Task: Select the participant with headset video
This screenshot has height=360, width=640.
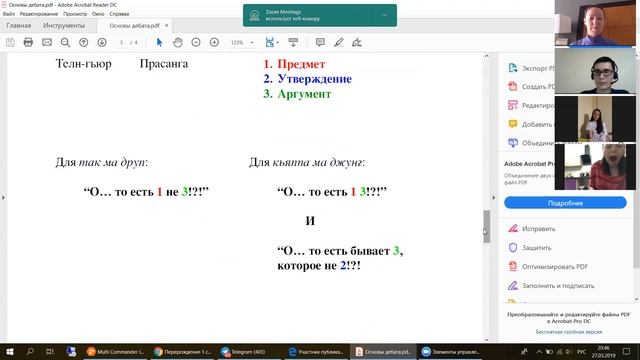Action: (x=595, y=71)
